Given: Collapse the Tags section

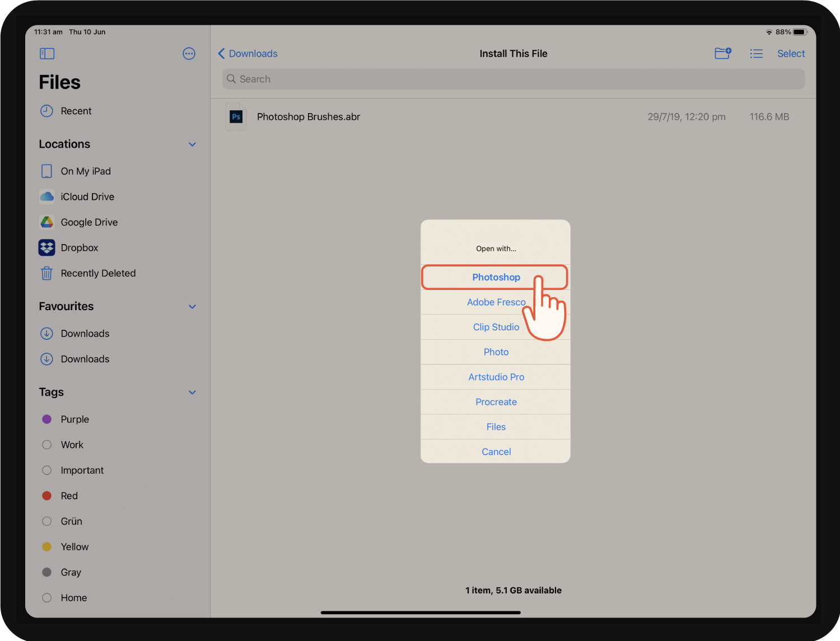Looking at the screenshot, I should pyautogui.click(x=193, y=392).
